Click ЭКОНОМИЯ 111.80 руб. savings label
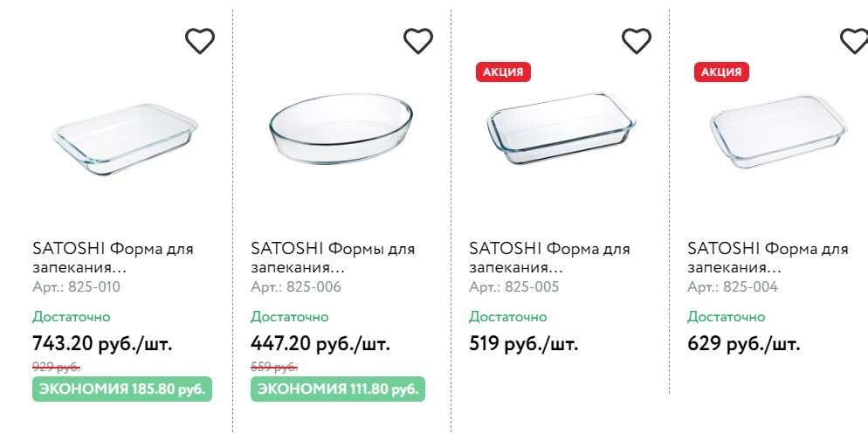The height and width of the screenshot is (434, 868). click(338, 389)
